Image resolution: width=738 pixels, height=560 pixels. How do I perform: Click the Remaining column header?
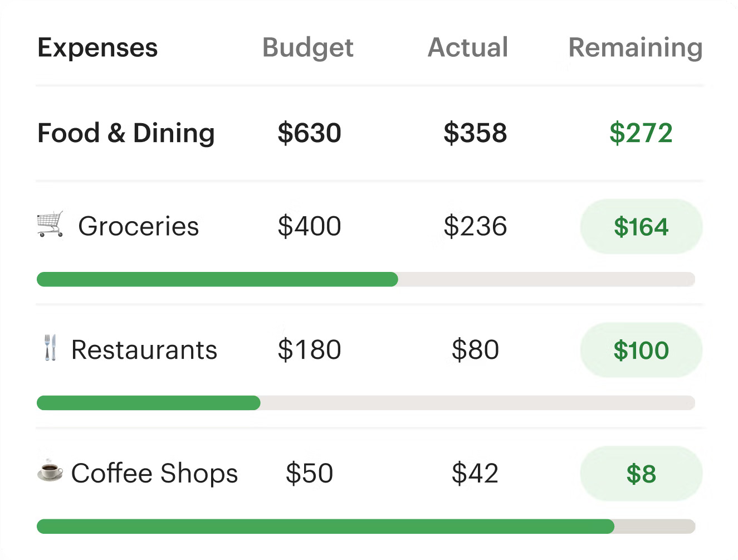click(x=635, y=48)
